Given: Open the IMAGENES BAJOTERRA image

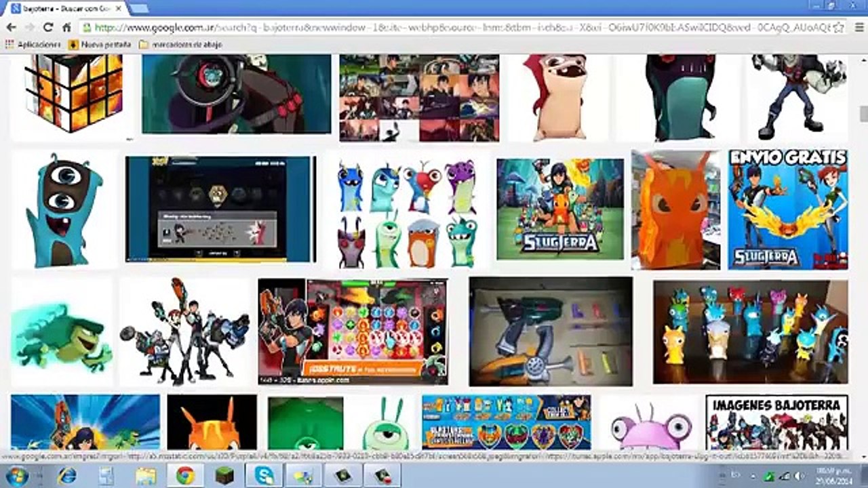Looking at the screenshot, I should click(x=776, y=423).
